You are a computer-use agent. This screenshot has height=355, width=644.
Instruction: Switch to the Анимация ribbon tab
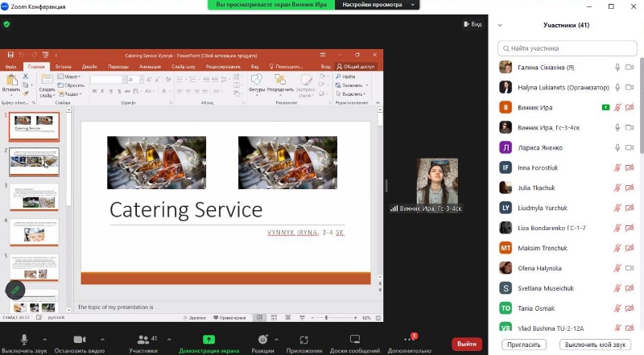[x=150, y=67]
